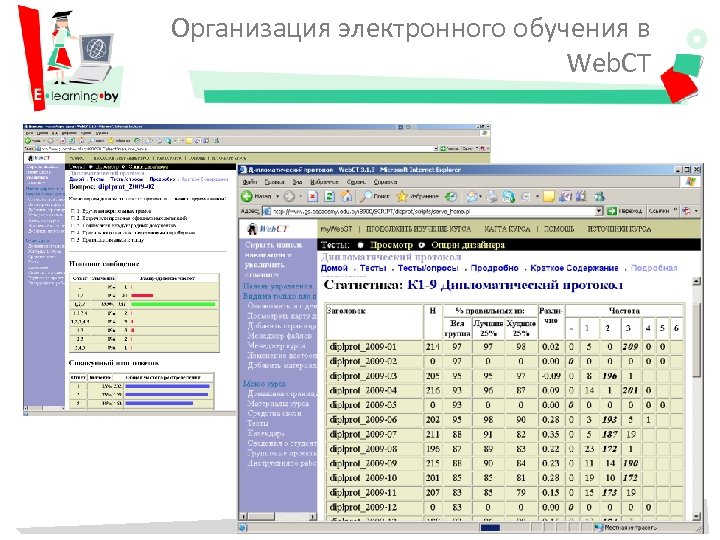
Task: Open the Back button history dropdown arrow
Action: 277,197
